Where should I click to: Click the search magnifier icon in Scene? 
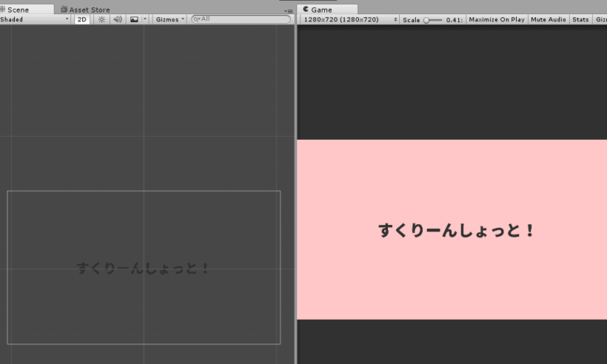[x=197, y=19]
